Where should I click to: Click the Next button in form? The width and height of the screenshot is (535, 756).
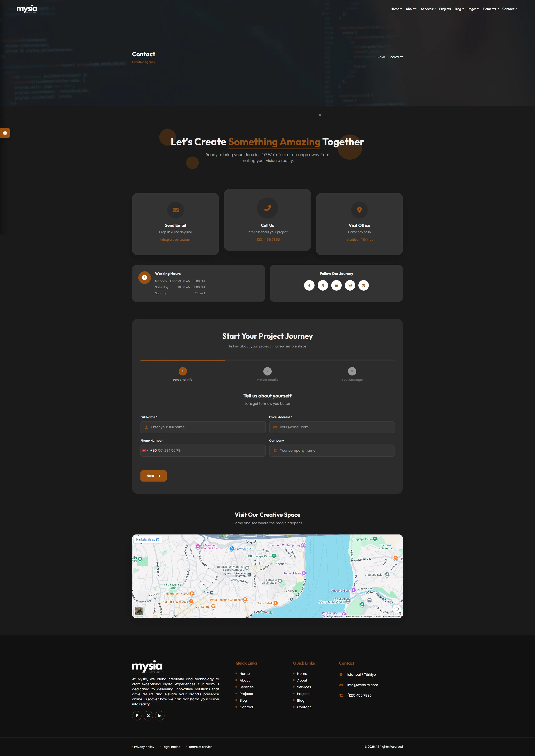[154, 476]
